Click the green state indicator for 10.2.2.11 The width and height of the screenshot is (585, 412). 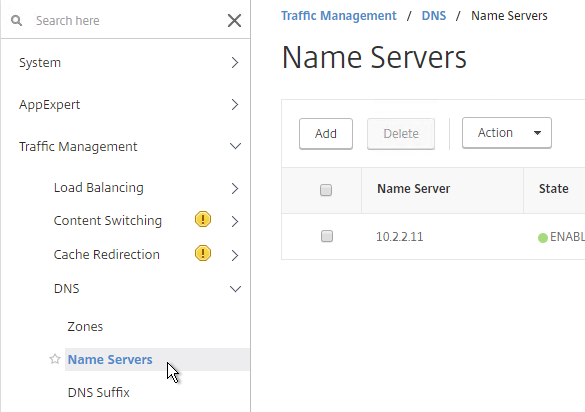543,237
